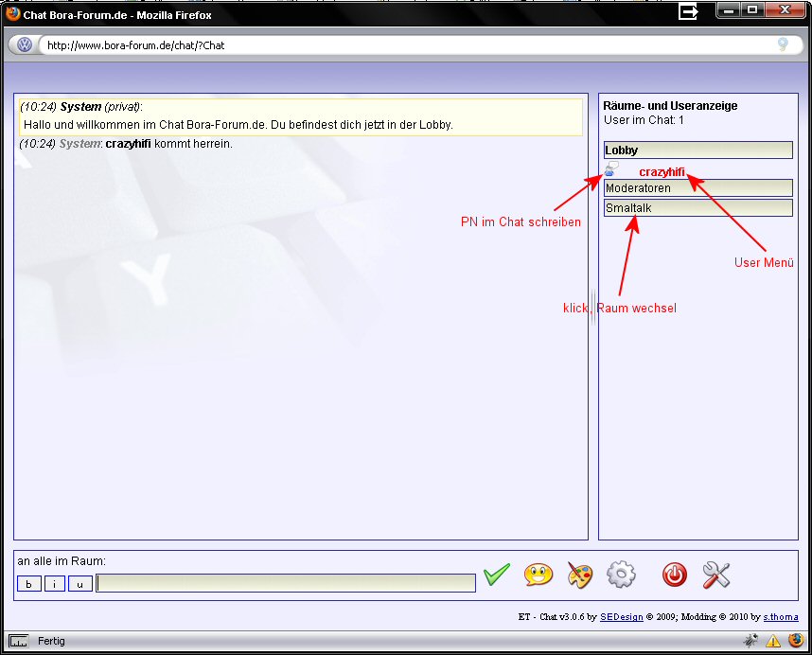Viewport: 812px width, 655px height.
Task: Open the wrench and screwdriver tools icon
Action: (x=716, y=575)
